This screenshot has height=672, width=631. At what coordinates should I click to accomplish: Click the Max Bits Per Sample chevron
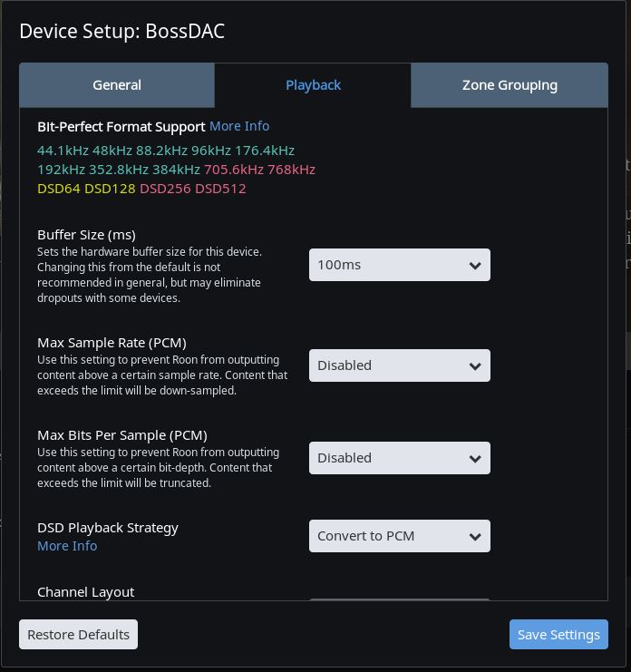point(474,459)
